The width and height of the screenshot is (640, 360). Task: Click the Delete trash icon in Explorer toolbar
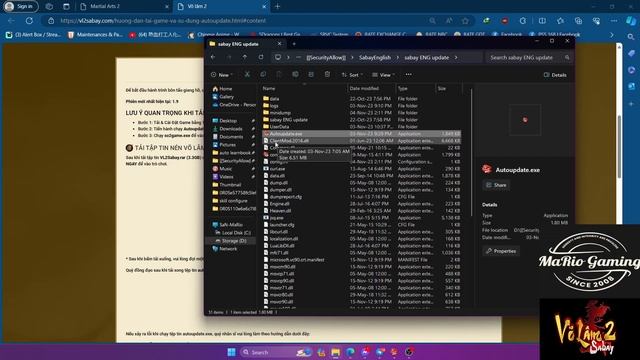pyautogui.click(x=327, y=75)
